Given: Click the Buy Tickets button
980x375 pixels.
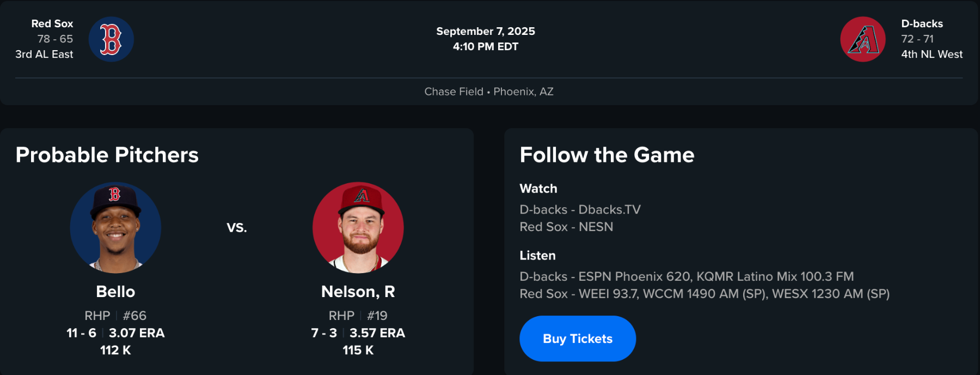Looking at the screenshot, I should [578, 338].
